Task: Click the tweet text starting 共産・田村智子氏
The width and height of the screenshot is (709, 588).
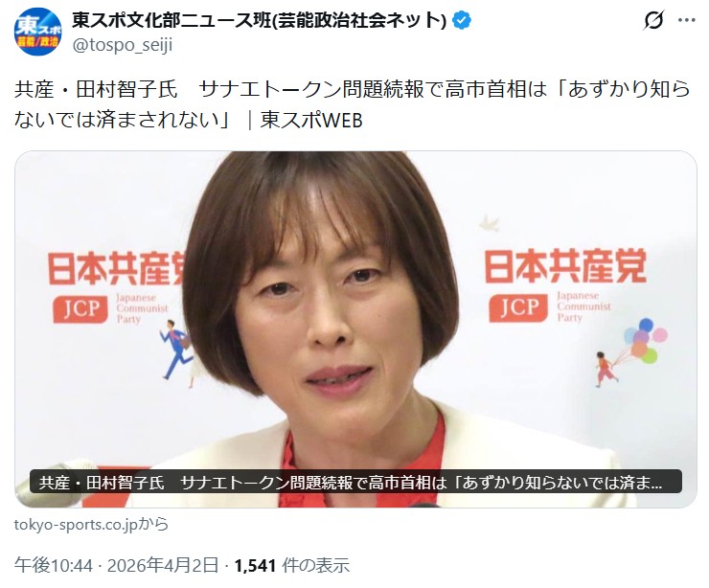Action: pos(353,104)
